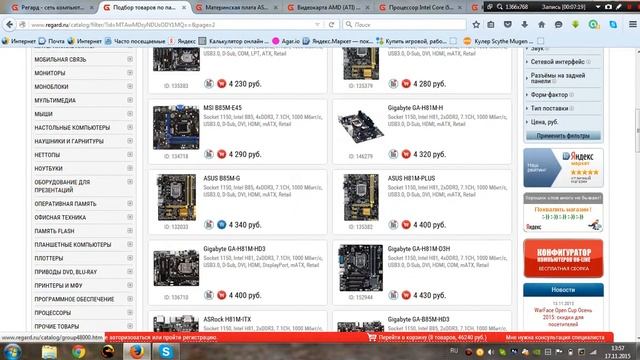The image size is (640, 360).
Task: Open the bookmarks list icon
Action: pyautogui.click(x=491, y=24)
